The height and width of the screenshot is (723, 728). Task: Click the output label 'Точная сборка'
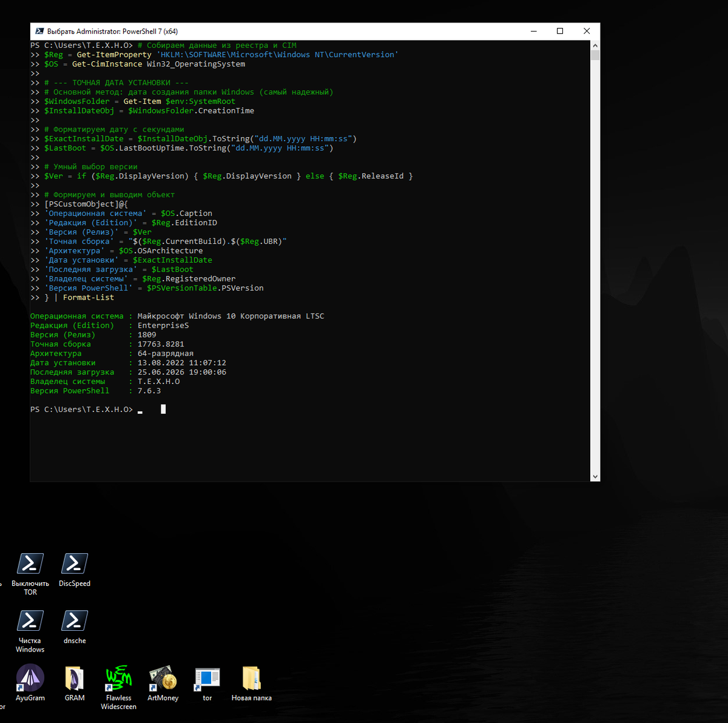point(61,344)
